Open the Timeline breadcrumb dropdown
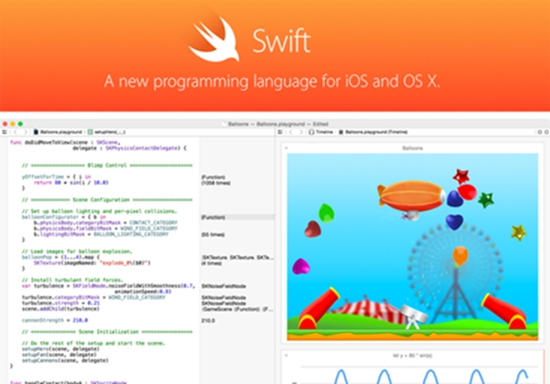Image resolution: width=550 pixels, height=384 pixels. pyautogui.click(x=321, y=132)
